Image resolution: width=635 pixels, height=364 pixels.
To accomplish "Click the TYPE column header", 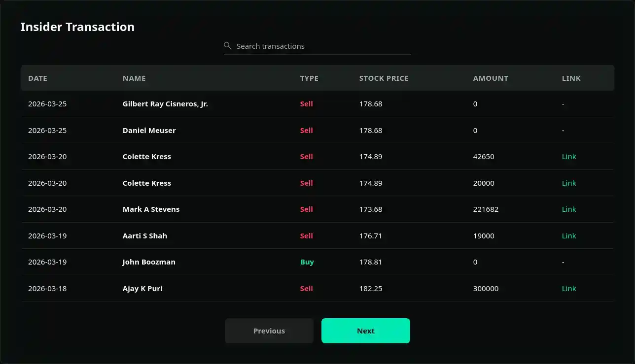I will pos(309,78).
